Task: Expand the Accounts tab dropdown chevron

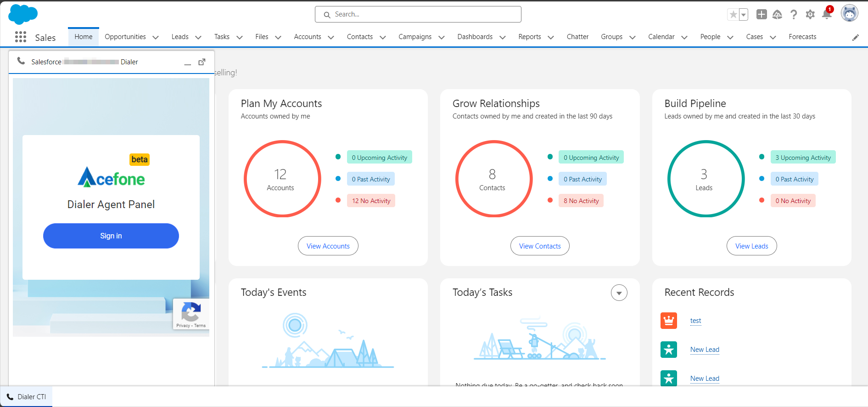Action: (x=331, y=38)
